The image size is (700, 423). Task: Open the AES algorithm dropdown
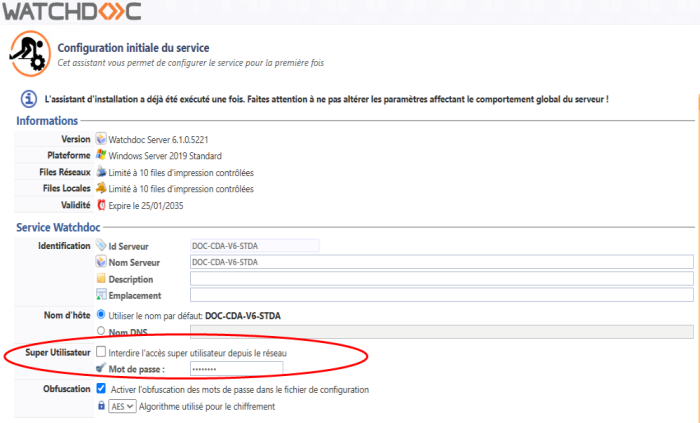(122, 406)
